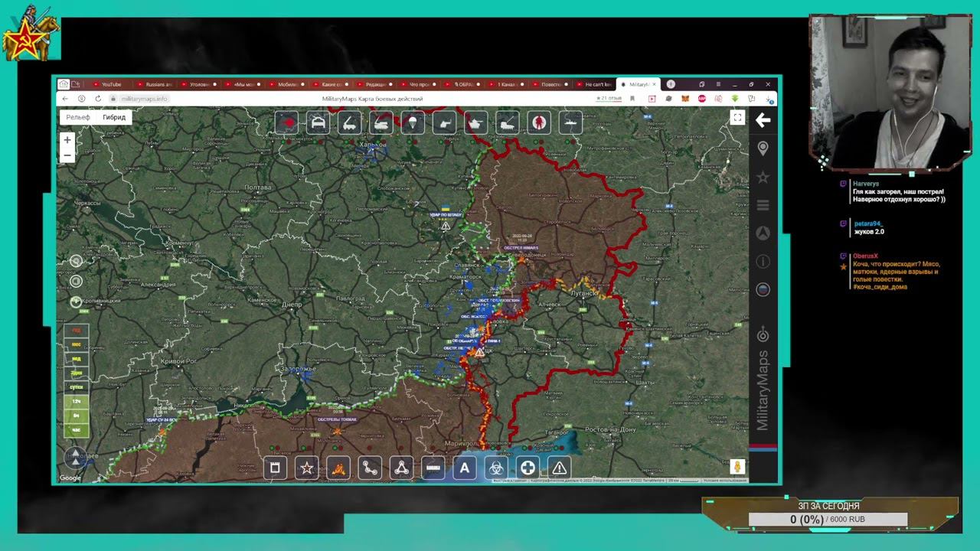Select the 'нед' time filter
980x551 pixels.
pos(77,359)
